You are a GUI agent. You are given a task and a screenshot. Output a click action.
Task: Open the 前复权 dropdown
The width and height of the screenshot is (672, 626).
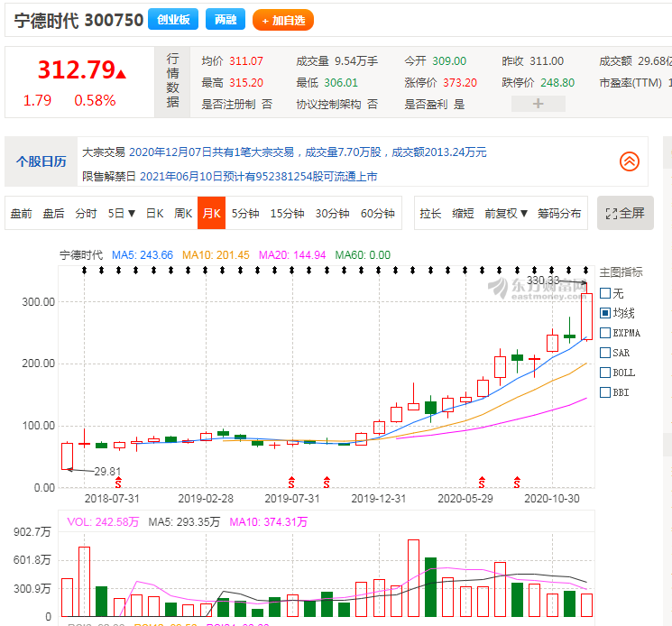coord(506,214)
